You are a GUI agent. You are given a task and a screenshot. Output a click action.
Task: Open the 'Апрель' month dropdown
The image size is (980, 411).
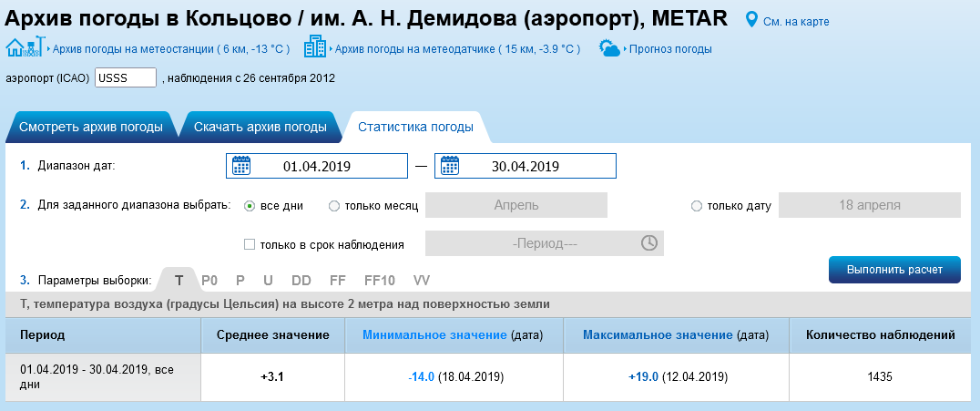[516, 205]
